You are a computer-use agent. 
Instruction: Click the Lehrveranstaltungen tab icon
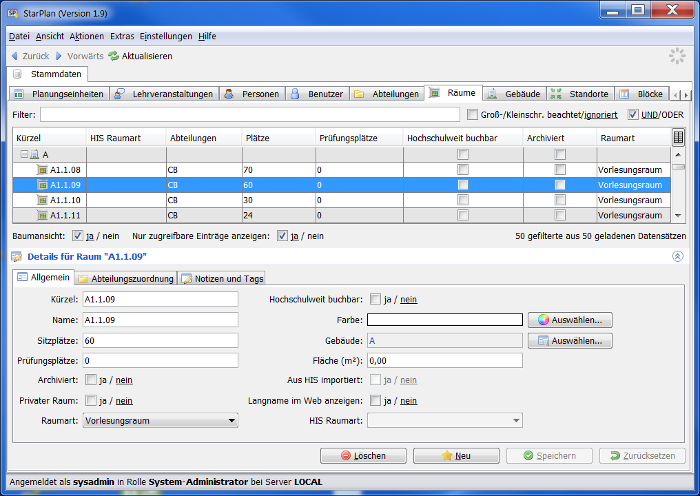point(119,94)
